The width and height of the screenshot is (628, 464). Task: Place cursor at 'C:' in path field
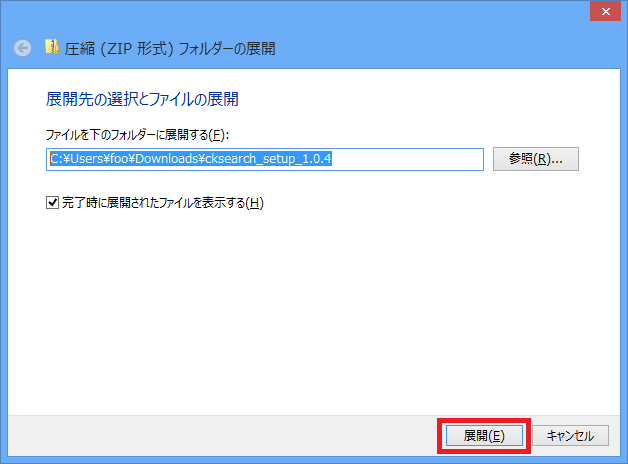(56, 158)
